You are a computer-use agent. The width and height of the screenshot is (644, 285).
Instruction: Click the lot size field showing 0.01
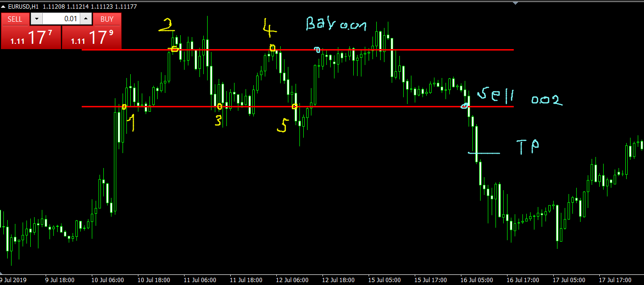(x=61, y=19)
